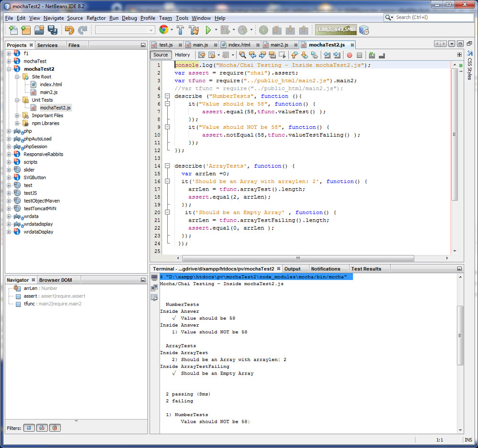Open the Notifications tab
This screenshot has height=448, width=478.
[326, 269]
